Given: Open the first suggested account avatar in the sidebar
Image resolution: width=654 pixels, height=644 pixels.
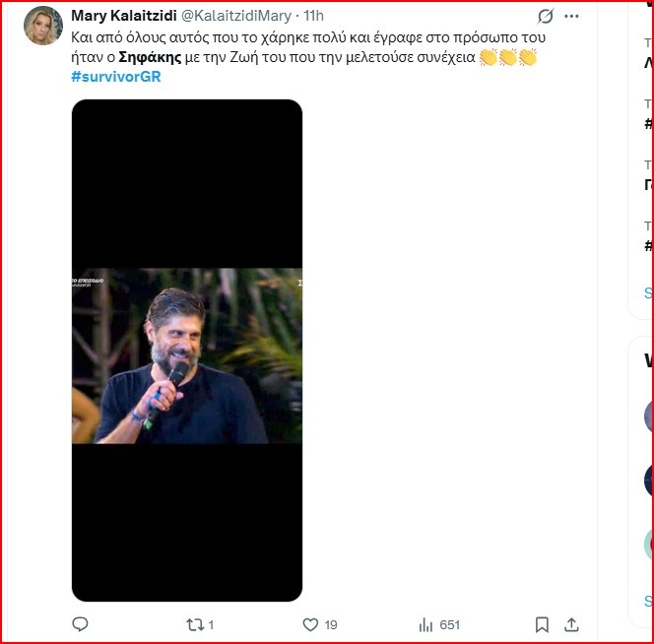Looking at the screenshot, I should coord(647,416).
